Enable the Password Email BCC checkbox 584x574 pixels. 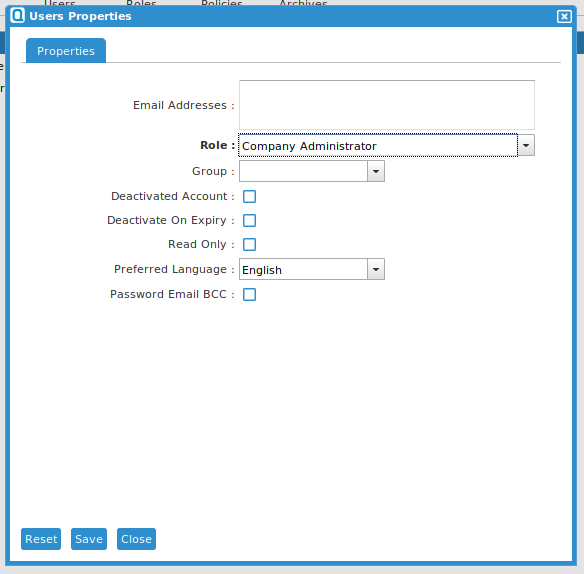point(250,294)
